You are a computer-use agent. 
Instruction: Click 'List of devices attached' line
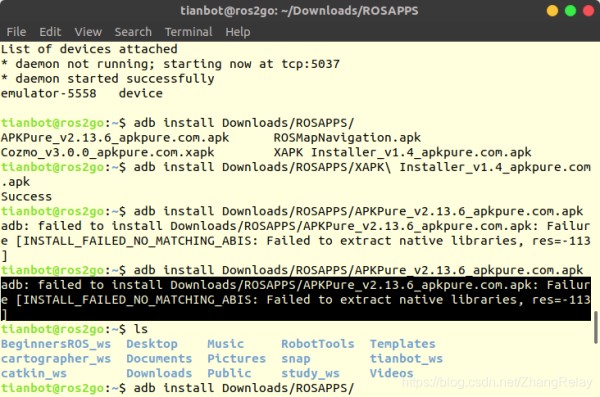89,49
